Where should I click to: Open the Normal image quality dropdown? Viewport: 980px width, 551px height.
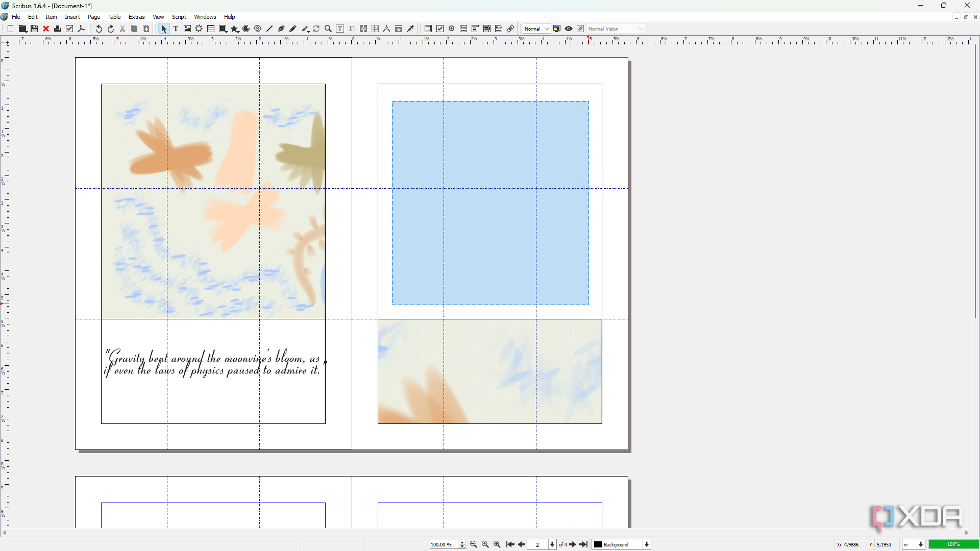tap(536, 29)
